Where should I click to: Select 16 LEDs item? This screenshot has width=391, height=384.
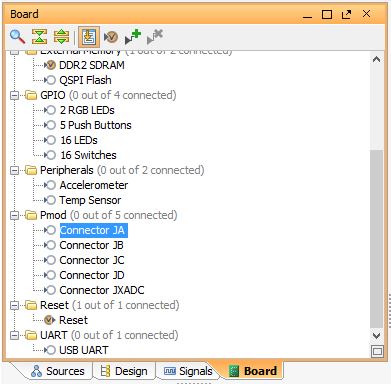point(79,140)
